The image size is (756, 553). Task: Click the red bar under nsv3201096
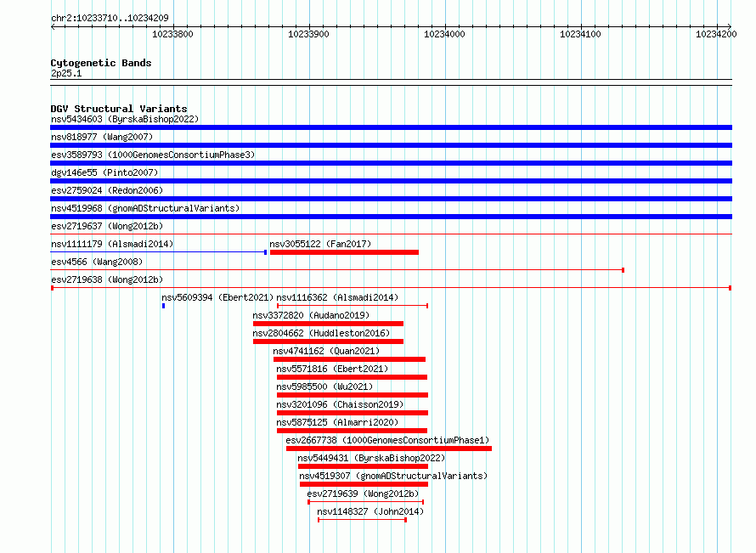click(x=353, y=413)
